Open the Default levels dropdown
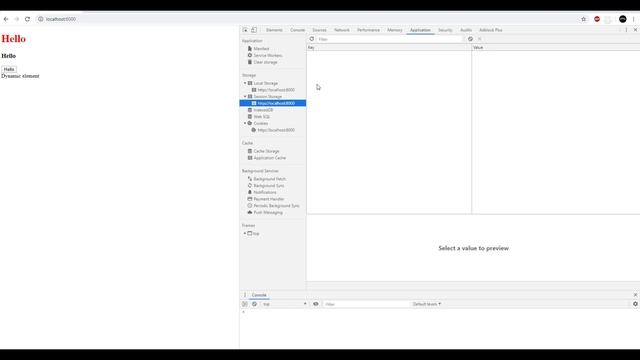This screenshot has height=360, width=640. click(427, 304)
